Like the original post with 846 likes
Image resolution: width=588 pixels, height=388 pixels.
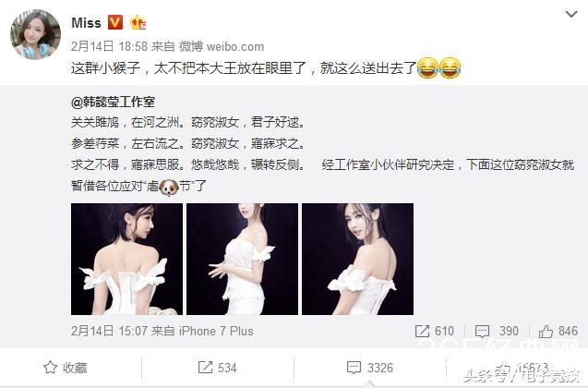coord(558,331)
